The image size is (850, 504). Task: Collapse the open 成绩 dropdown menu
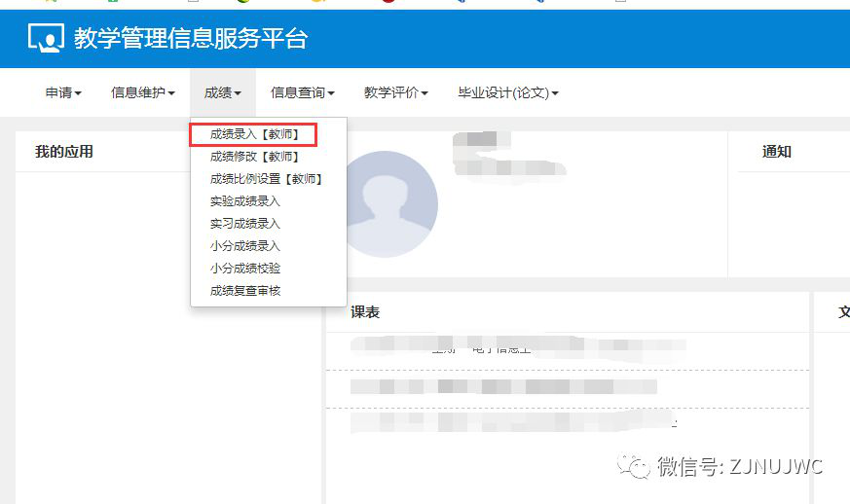click(223, 92)
